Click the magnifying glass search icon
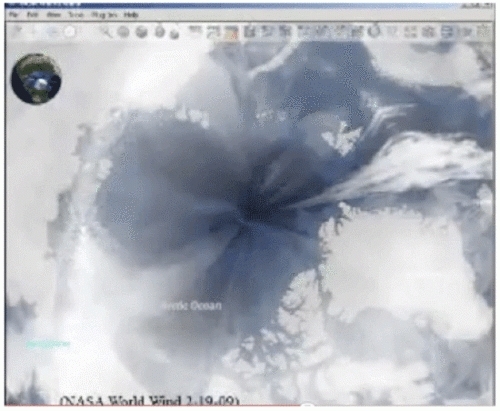Viewport: 500px width, 411px height. coord(106,32)
